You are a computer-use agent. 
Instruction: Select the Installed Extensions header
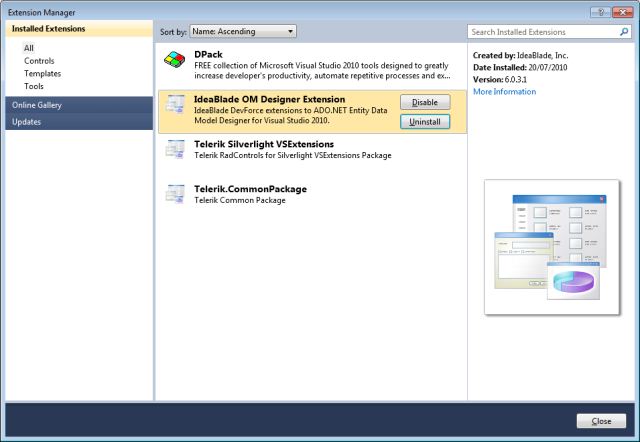[78, 29]
